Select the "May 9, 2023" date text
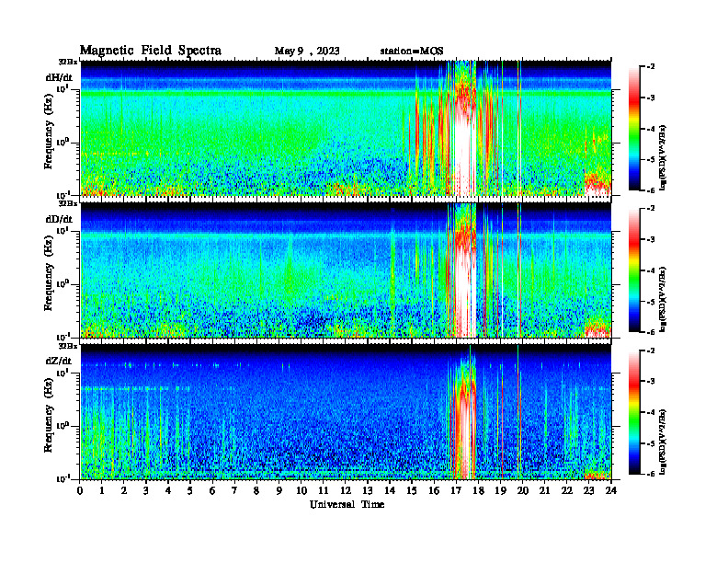Image resolution: width=728 pixels, height=563 pixels. click(x=307, y=52)
